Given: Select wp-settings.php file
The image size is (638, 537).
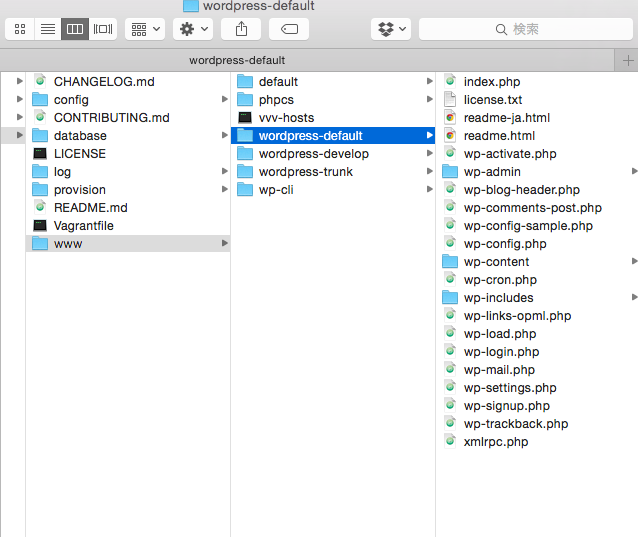Looking at the screenshot, I should click(x=537, y=388).
